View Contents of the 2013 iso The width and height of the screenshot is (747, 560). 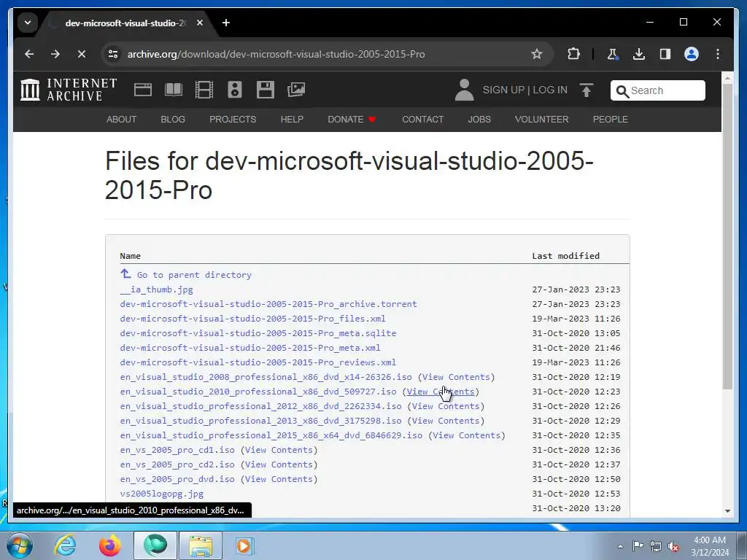[446, 421]
